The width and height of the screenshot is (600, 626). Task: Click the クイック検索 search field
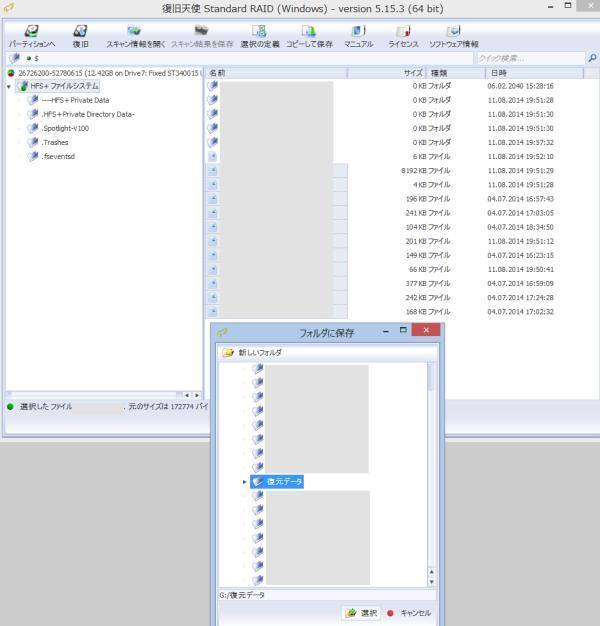pos(530,58)
